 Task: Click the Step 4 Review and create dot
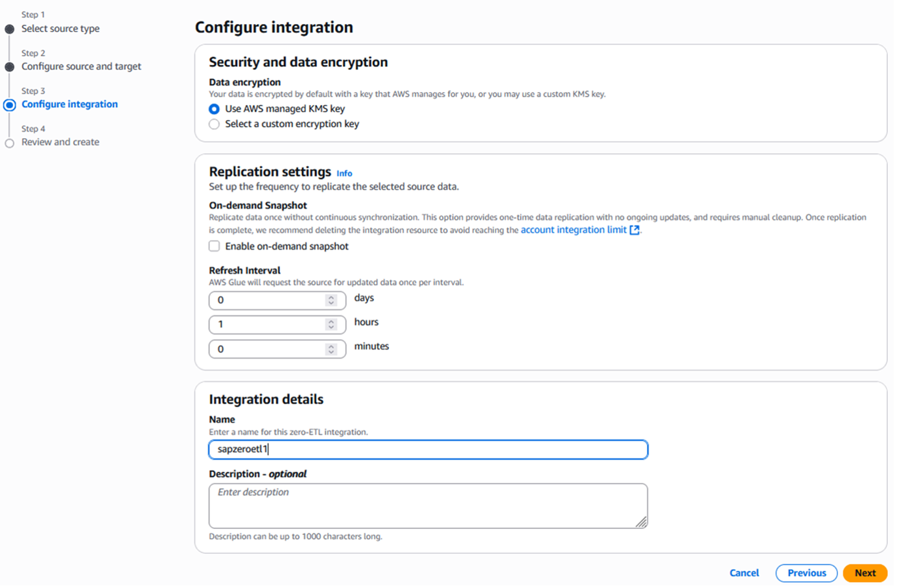click(x=10, y=143)
